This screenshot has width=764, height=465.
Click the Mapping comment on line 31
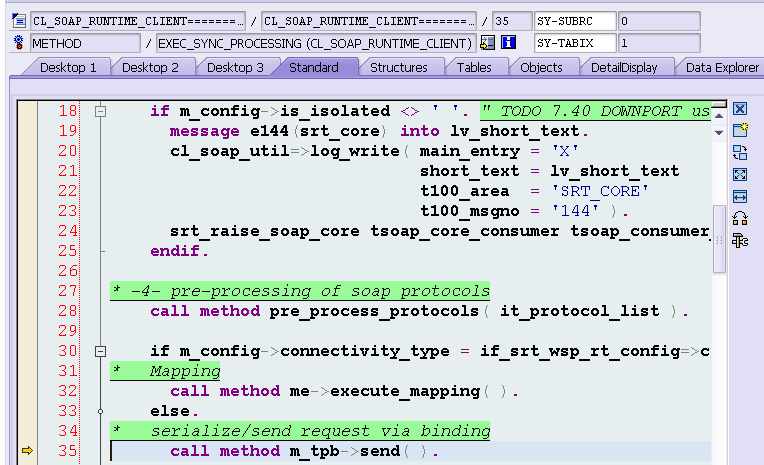[165, 371]
